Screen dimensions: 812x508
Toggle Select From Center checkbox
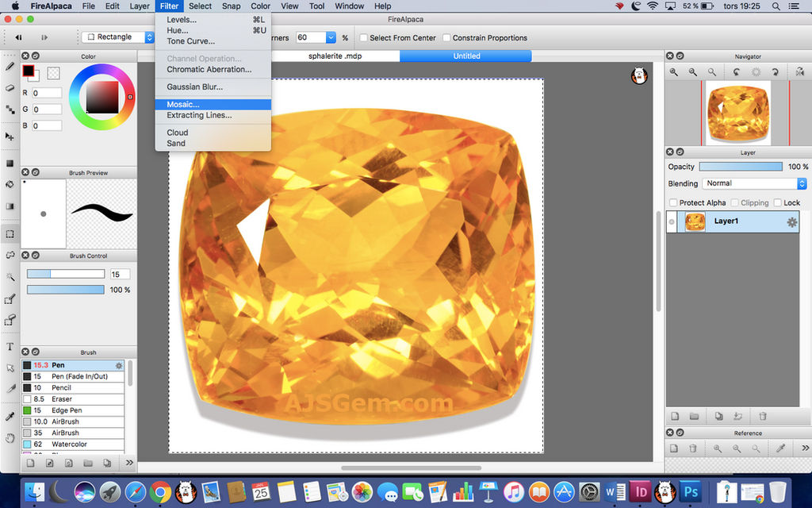363,38
